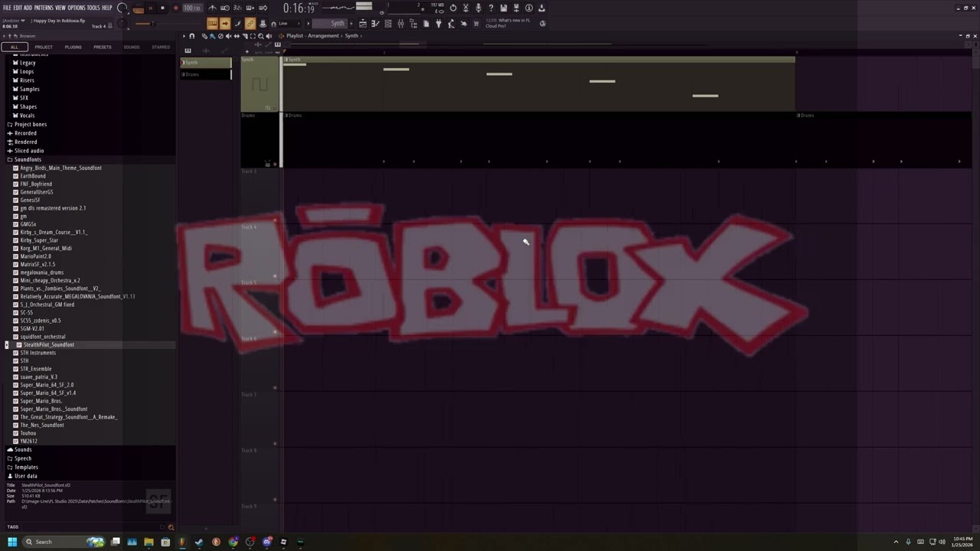Click the tempo value 100.130
980x551 pixels.
tap(192, 8)
